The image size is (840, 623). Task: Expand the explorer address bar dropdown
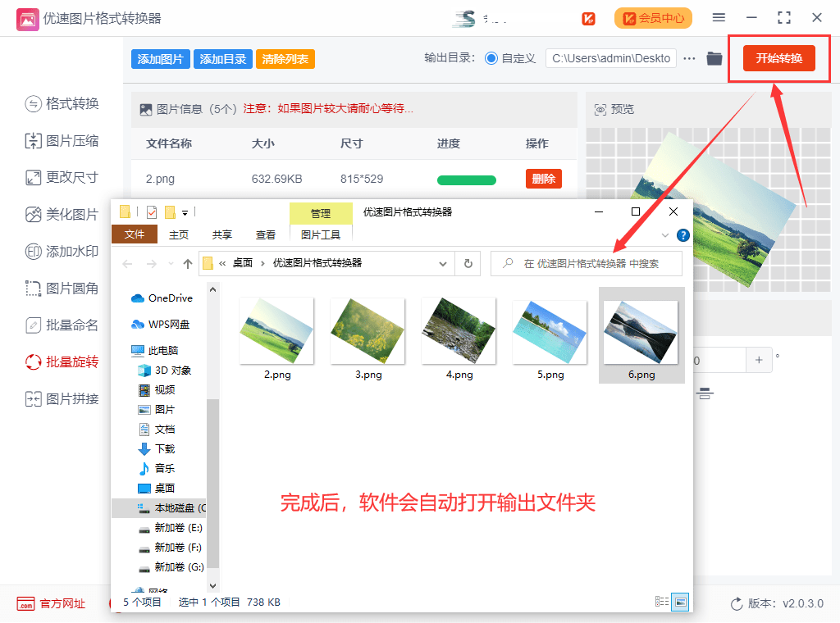click(442, 264)
